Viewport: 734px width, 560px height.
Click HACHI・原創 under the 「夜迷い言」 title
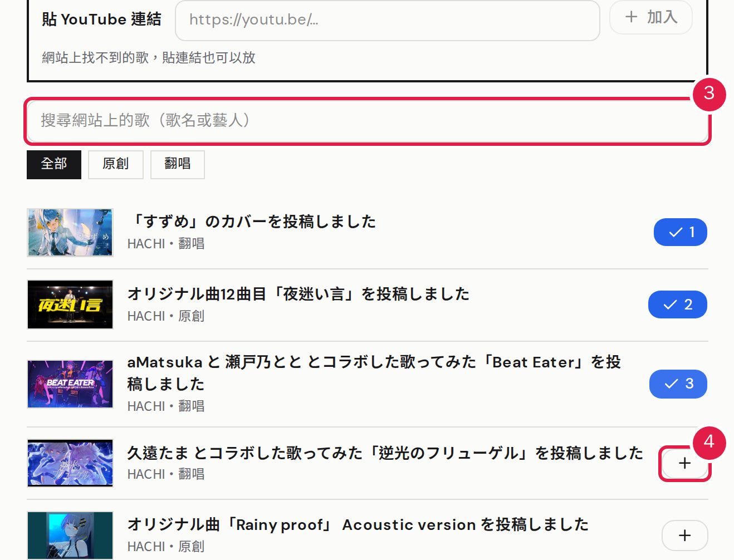click(x=166, y=316)
